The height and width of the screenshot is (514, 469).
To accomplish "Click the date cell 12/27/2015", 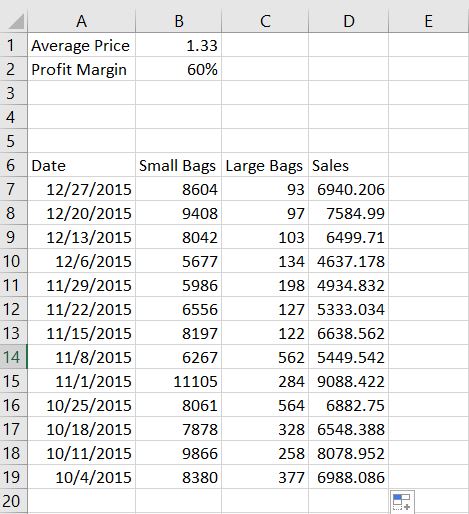I will [81, 189].
